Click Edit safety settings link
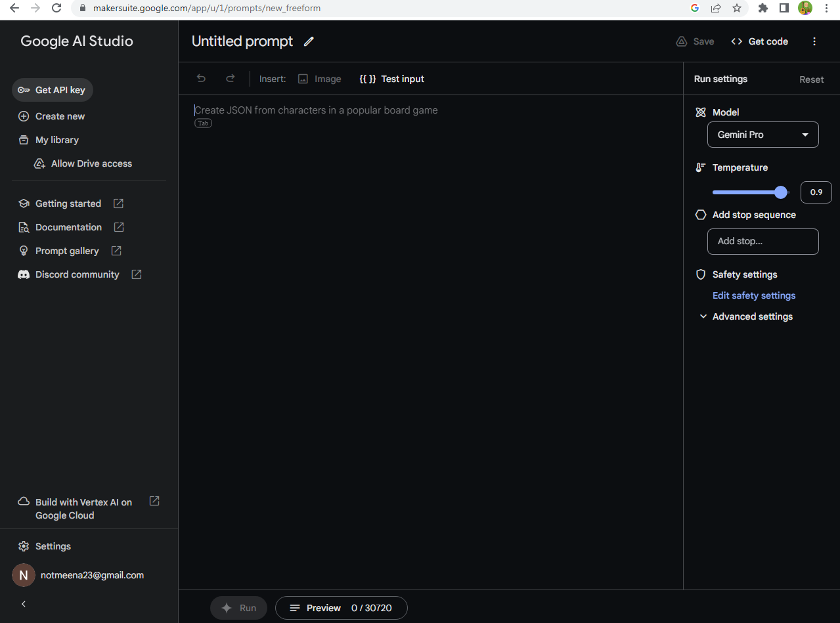The height and width of the screenshot is (623, 840). (x=754, y=295)
